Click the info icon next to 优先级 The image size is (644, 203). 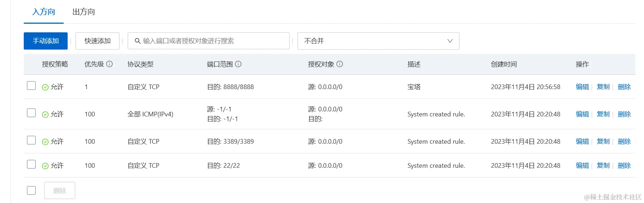[x=110, y=64]
